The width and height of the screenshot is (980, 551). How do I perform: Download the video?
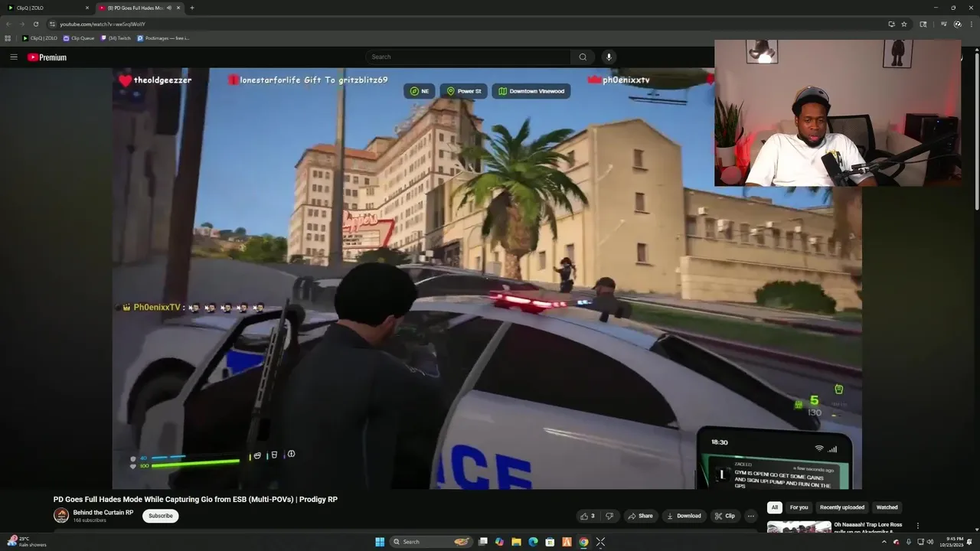click(x=684, y=516)
